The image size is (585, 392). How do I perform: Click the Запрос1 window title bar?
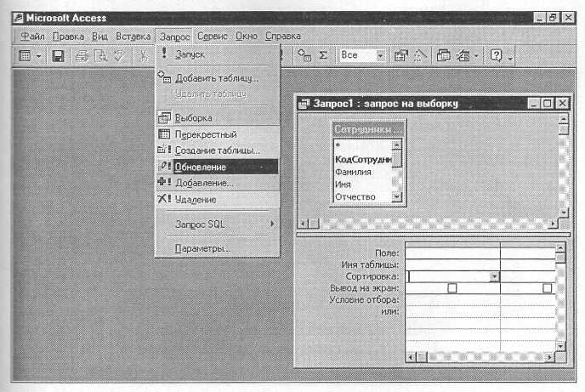[x=412, y=104]
